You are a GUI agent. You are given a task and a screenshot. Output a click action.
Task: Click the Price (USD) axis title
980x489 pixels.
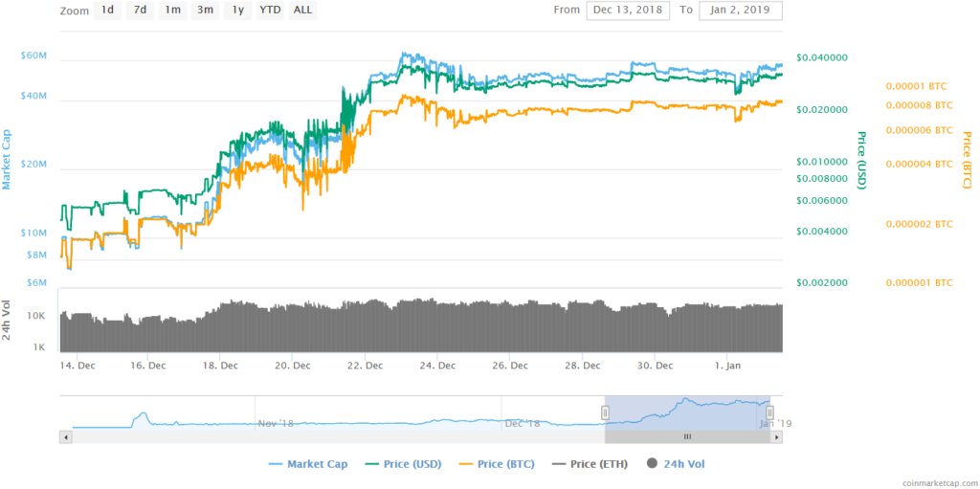(x=861, y=160)
